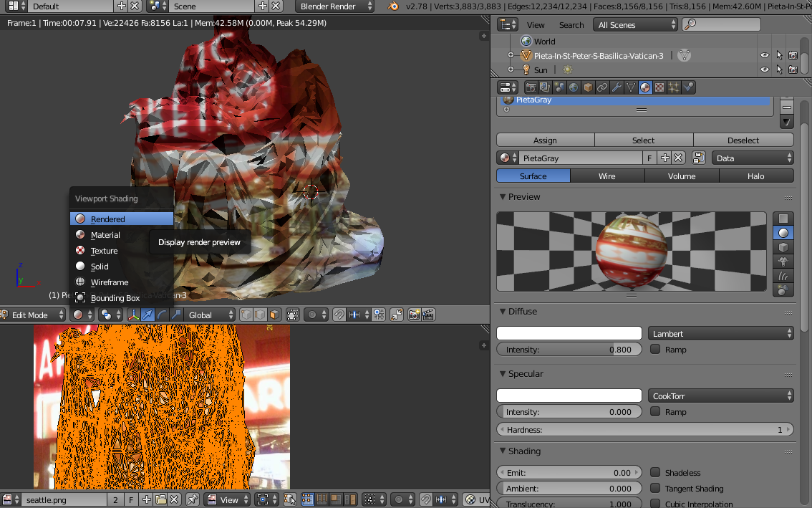The height and width of the screenshot is (508, 812).
Task: Toggle selectability arrow for Sun
Action: click(x=779, y=70)
